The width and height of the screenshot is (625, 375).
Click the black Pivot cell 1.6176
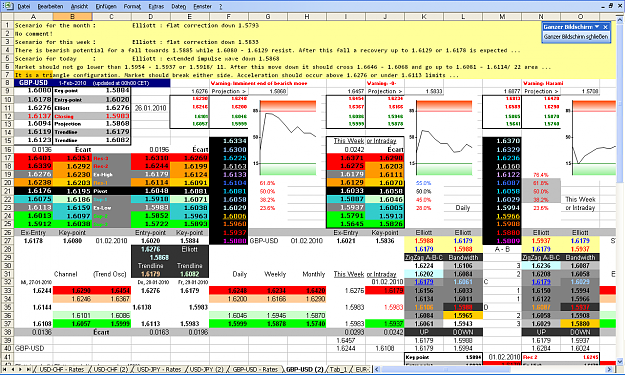[x=33, y=191]
